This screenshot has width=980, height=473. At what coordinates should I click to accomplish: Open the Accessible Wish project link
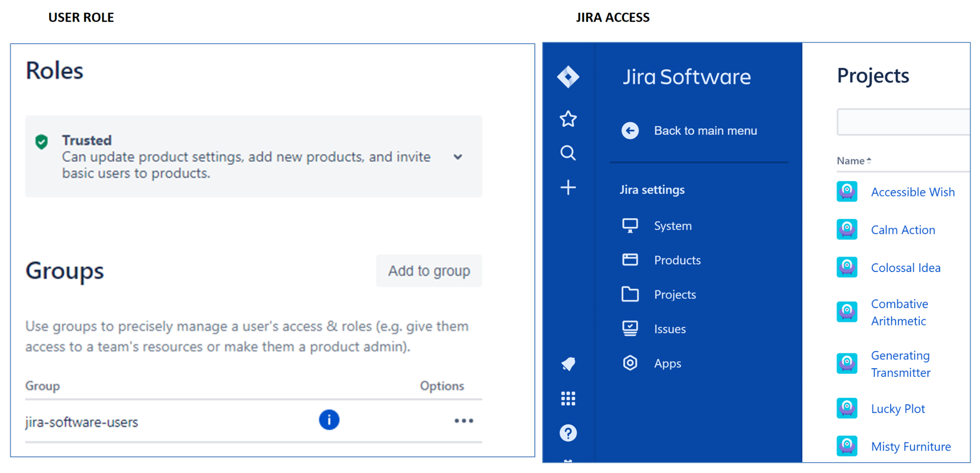(913, 192)
